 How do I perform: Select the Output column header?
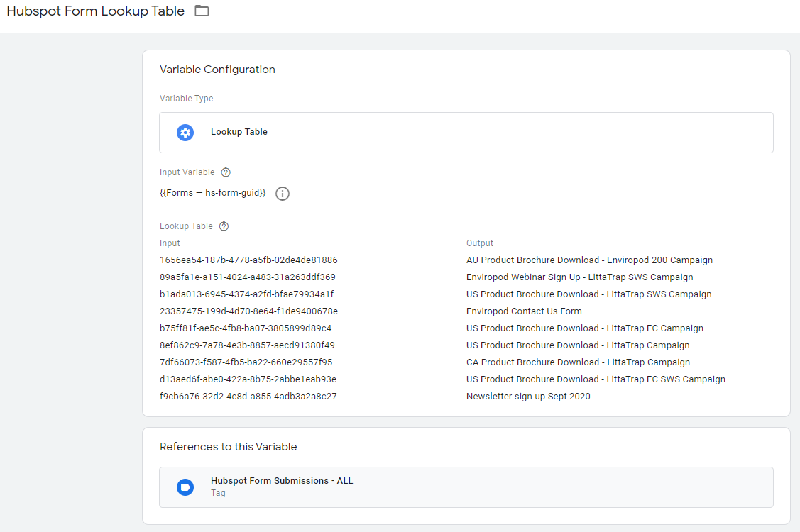(x=478, y=243)
